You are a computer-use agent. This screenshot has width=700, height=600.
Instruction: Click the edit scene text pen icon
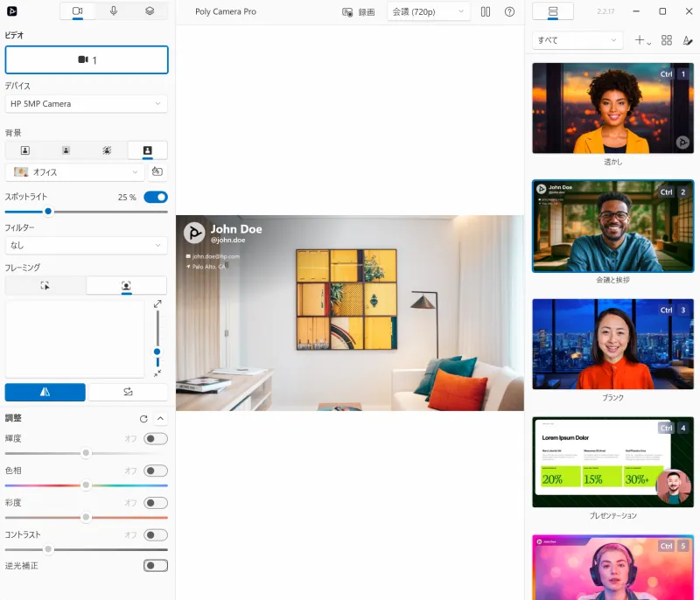click(x=688, y=40)
